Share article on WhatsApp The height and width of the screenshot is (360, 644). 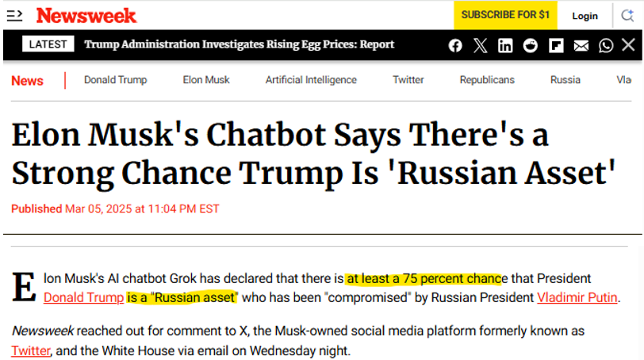[606, 45]
